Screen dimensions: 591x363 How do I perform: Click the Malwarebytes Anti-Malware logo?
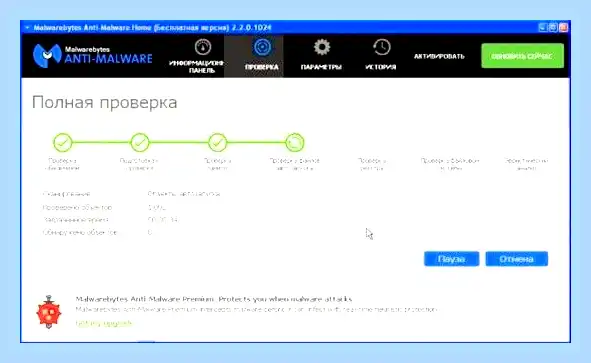92,56
